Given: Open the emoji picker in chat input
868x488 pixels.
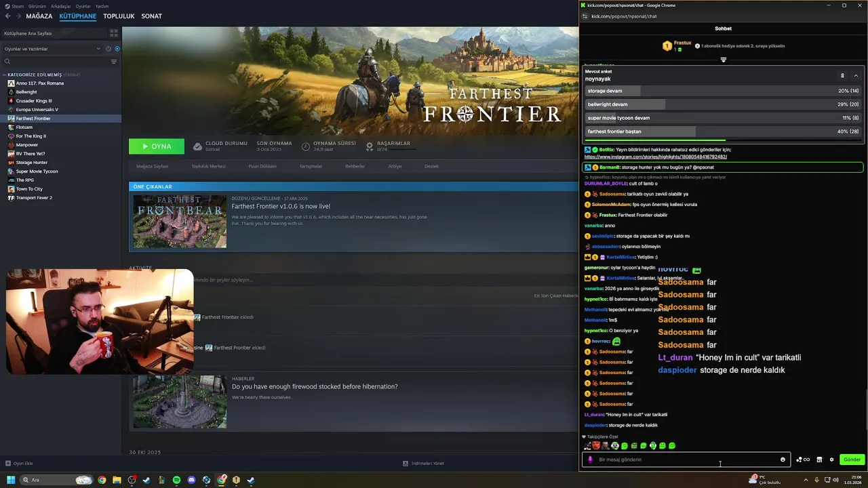Looking at the screenshot, I should click(x=783, y=460).
